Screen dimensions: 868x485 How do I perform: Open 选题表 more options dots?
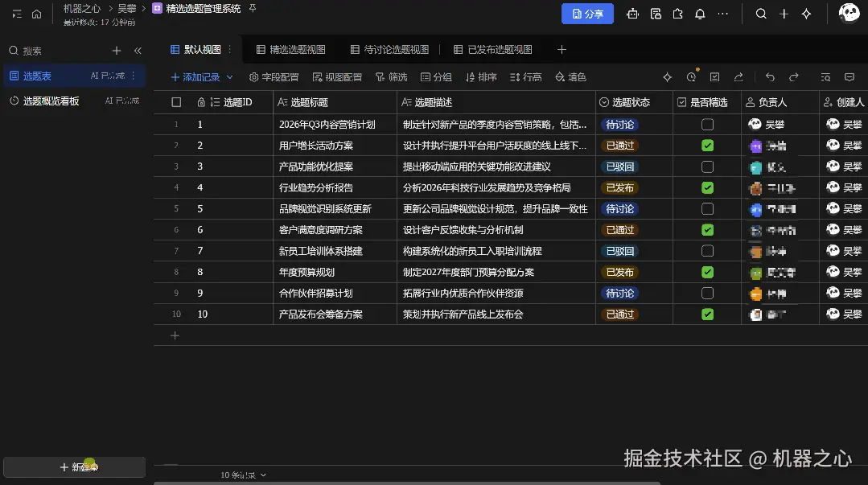(134, 76)
